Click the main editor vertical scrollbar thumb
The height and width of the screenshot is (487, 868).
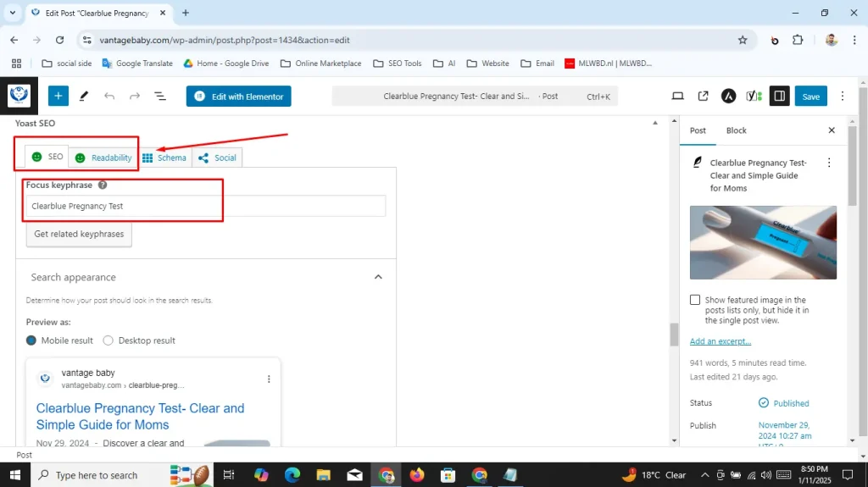tap(675, 335)
